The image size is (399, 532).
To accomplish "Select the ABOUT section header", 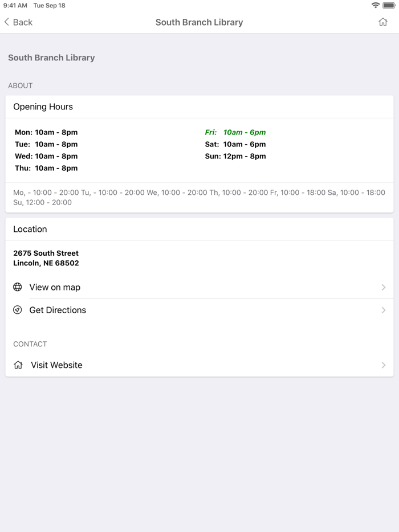I will 20,85.
